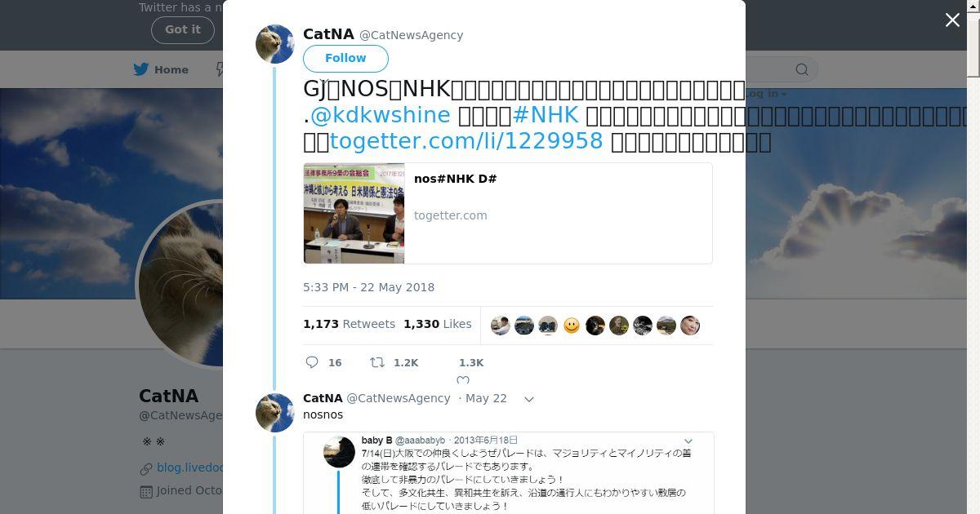Viewport: 980px width, 514px height.
Task: Open the @kdkwshine mention link
Action: pyautogui.click(x=381, y=114)
